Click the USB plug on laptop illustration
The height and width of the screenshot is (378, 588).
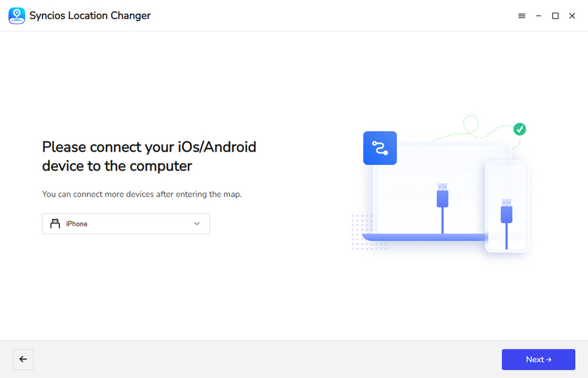[442, 196]
